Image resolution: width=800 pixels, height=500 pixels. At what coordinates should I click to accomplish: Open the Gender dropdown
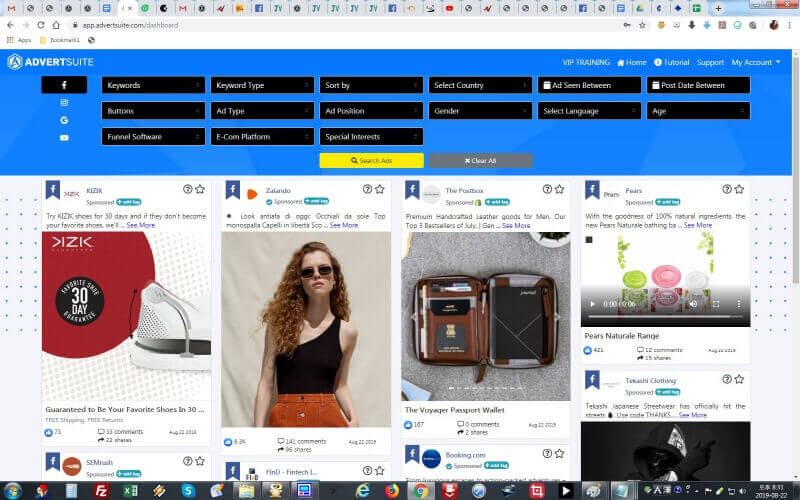(x=480, y=111)
